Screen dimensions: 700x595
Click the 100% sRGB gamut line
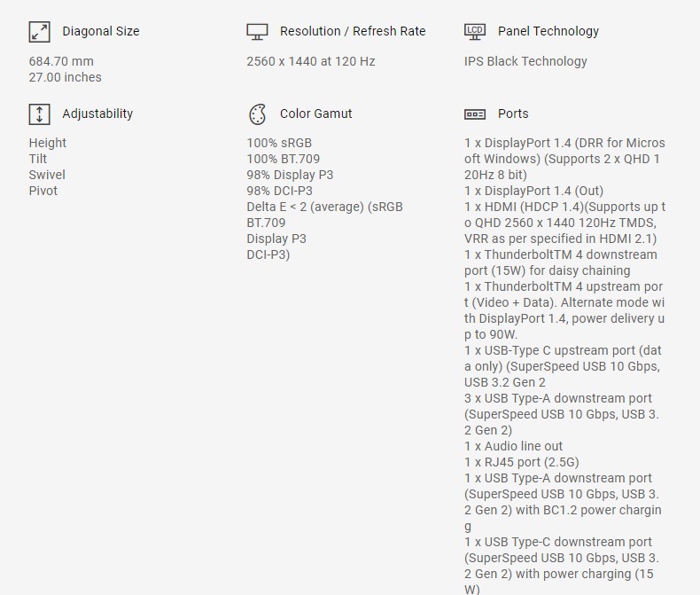[279, 143]
